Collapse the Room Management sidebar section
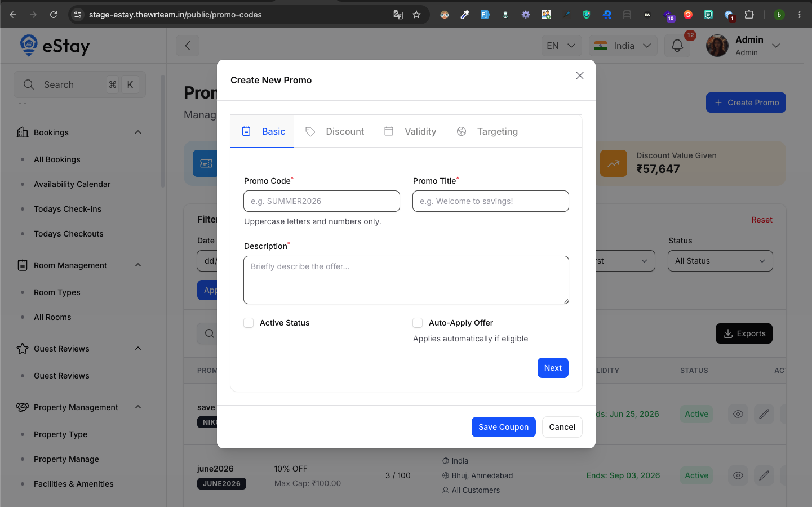This screenshot has width=812, height=507. point(138,265)
